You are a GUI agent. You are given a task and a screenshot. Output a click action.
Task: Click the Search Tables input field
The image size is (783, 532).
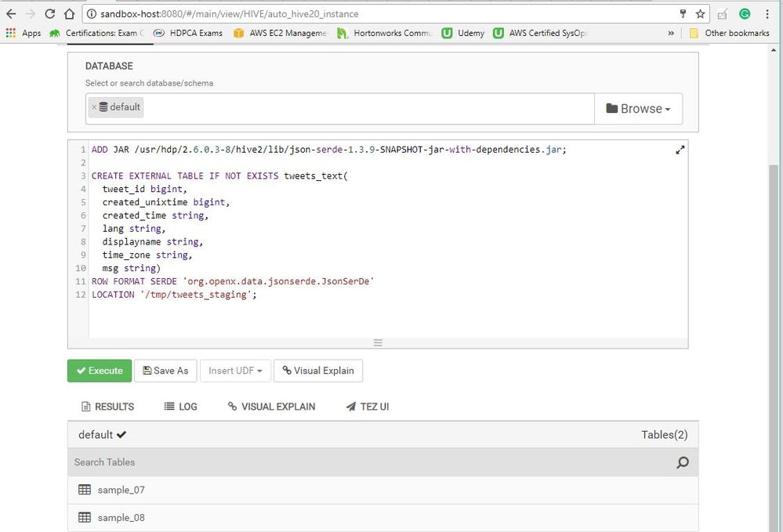coord(368,462)
